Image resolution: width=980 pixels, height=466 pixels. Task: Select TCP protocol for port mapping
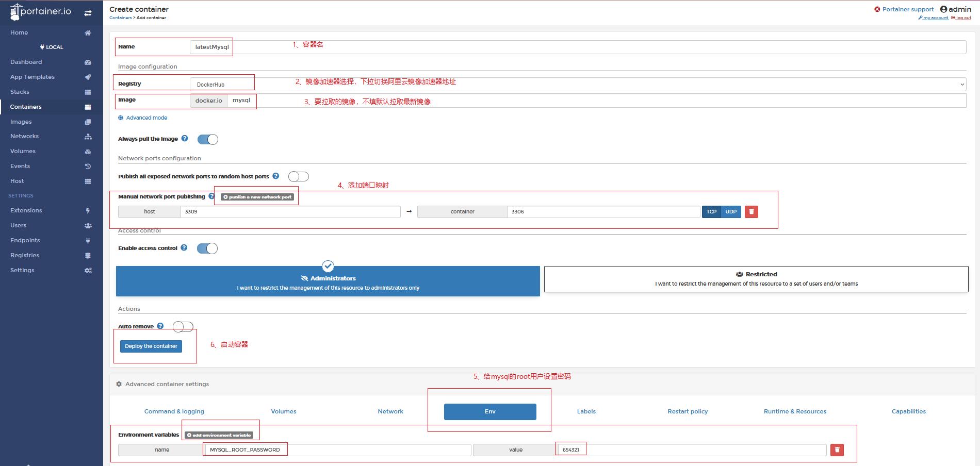pyautogui.click(x=711, y=212)
